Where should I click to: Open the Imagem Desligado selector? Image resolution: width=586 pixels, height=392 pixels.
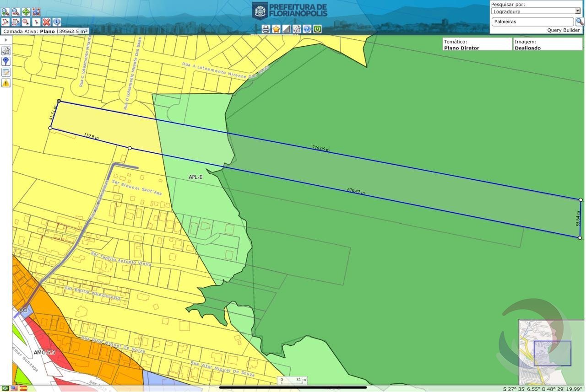548,44
